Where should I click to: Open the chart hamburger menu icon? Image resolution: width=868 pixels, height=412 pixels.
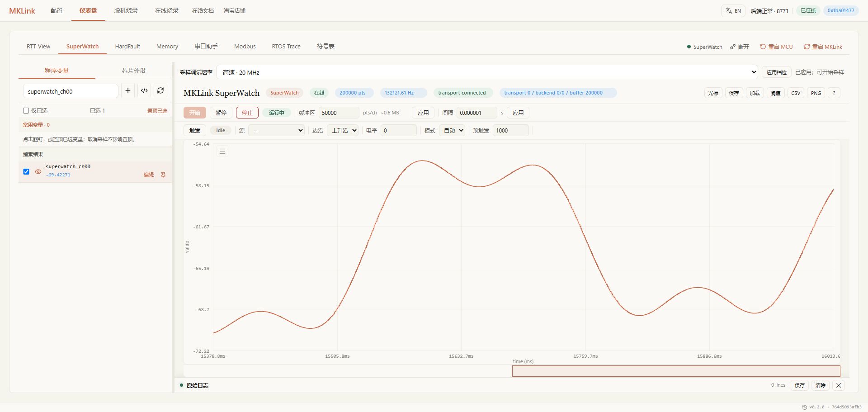click(x=222, y=152)
